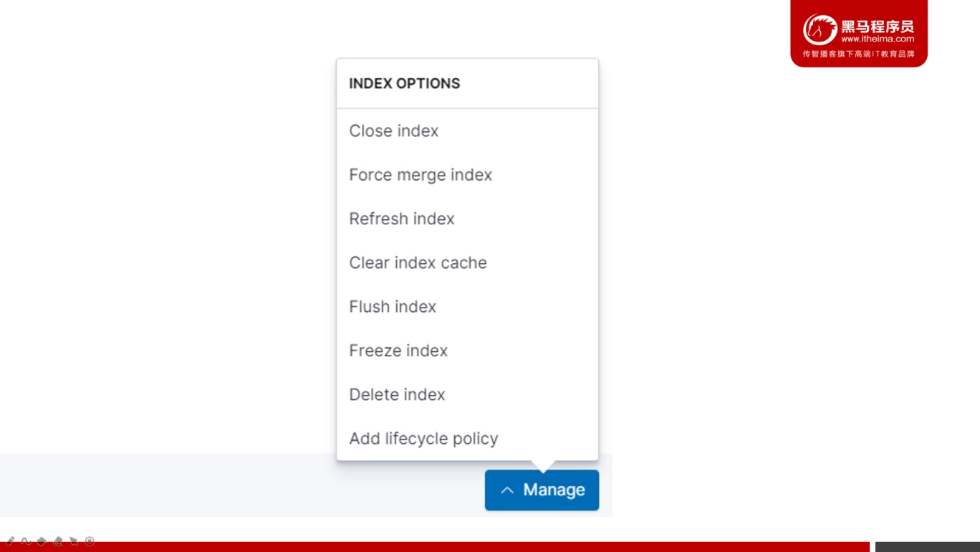This screenshot has height=552, width=980.
Task: Select Delete index
Action: pyautogui.click(x=397, y=394)
